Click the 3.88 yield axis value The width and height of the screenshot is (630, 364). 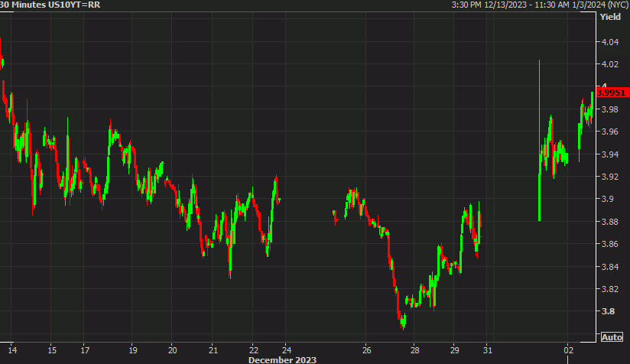coord(610,222)
